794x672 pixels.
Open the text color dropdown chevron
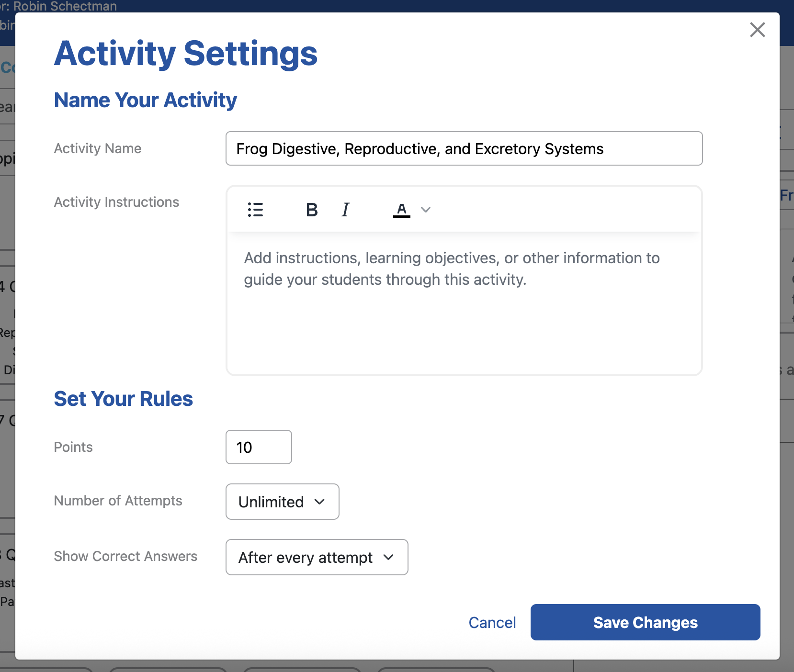(425, 209)
